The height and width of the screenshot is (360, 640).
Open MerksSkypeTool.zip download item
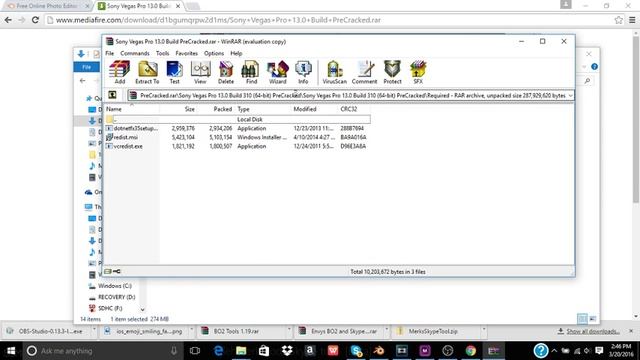[433, 331]
